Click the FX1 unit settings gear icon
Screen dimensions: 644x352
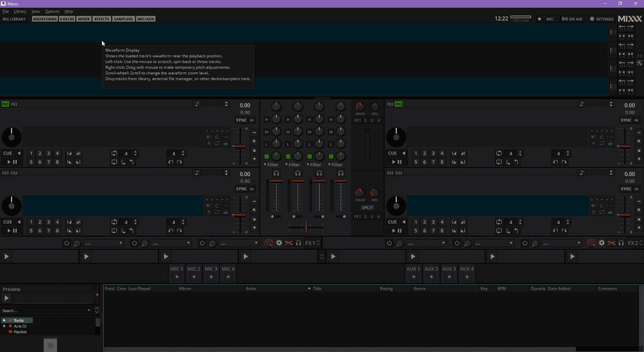pyautogui.click(x=279, y=243)
